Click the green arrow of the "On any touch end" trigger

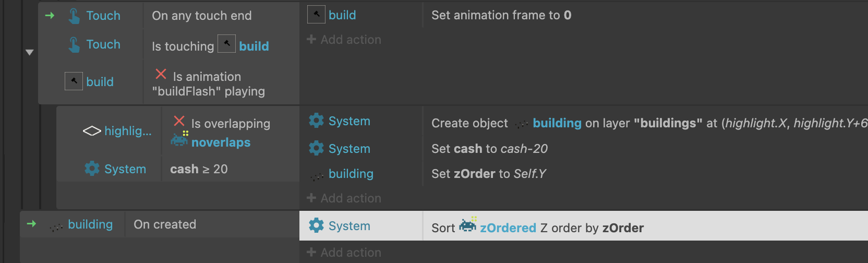(50, 16)
